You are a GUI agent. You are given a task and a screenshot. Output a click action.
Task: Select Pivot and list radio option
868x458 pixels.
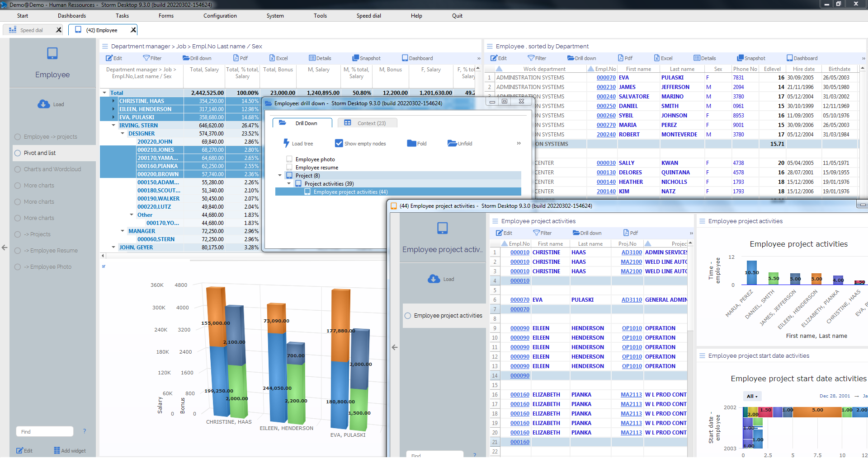(x=18, y=153)
